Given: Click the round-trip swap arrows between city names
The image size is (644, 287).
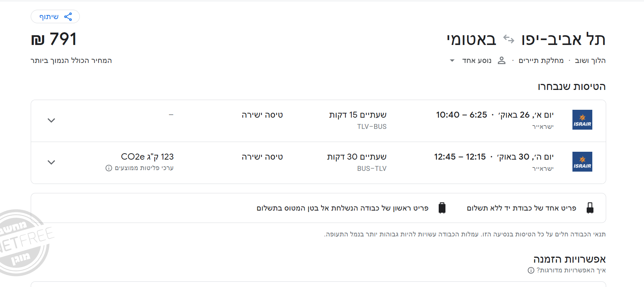Looking at the screenshot, I should 508,39.
